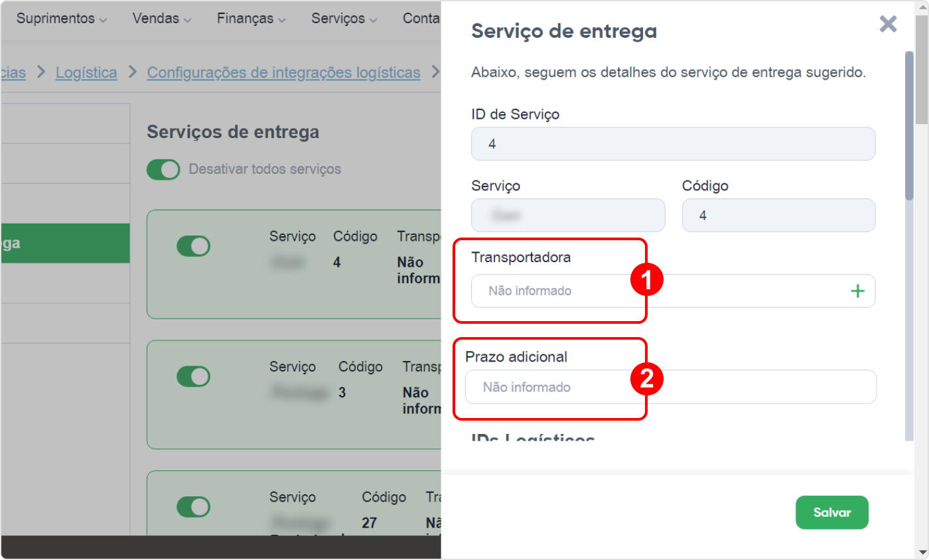Toggle the switch for service code 4
This screenshot has height=560, width=929.
193,246
